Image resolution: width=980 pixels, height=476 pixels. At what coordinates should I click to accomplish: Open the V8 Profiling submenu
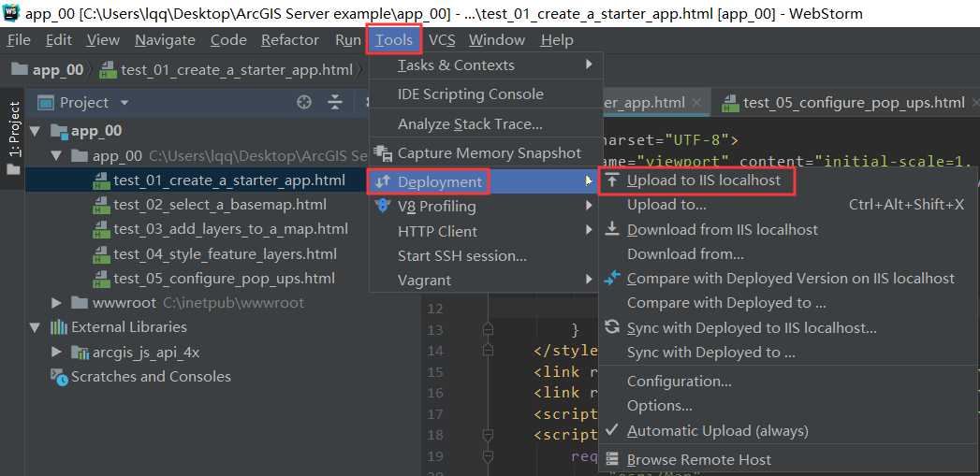[x=486, y=206]
